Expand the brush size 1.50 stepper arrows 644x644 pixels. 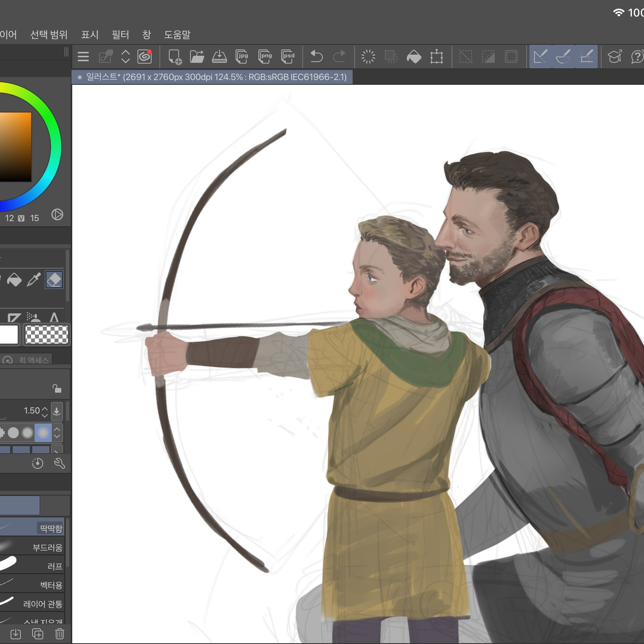pyautogui.click(x=45, y=412)
